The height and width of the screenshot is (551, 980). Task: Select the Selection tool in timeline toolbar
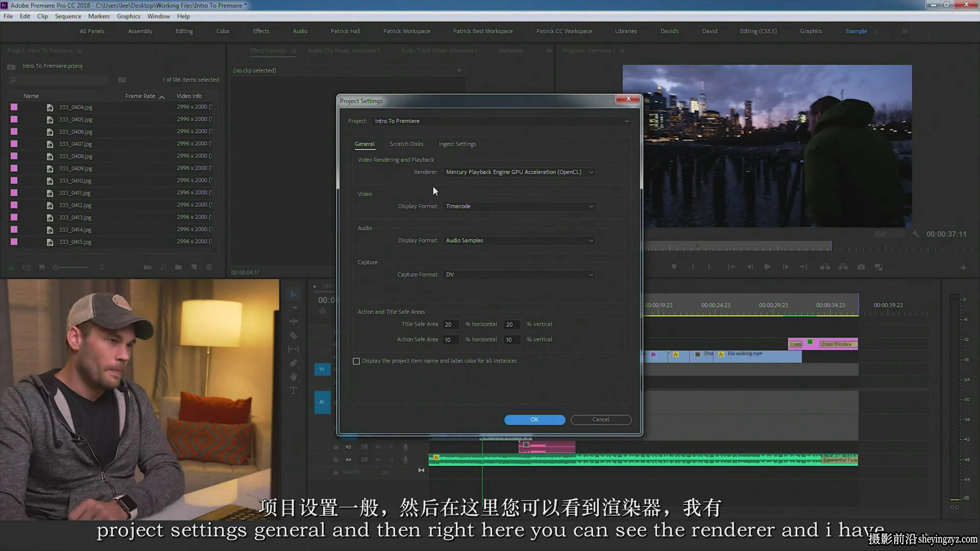tap(293, 294)
